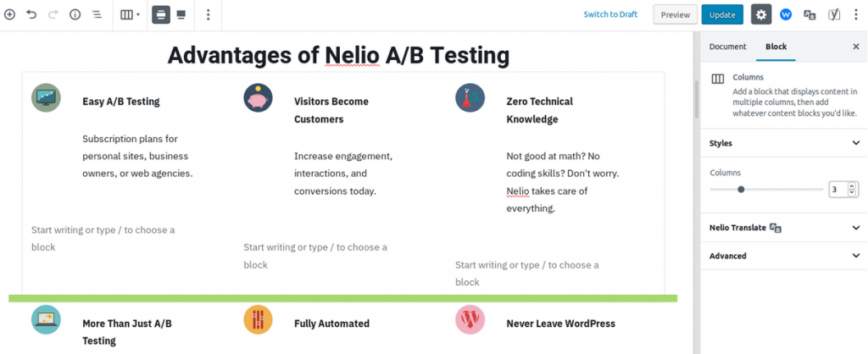868x354 pixels.
Task: Select the Block tab
Action: [x=776, y=47]
